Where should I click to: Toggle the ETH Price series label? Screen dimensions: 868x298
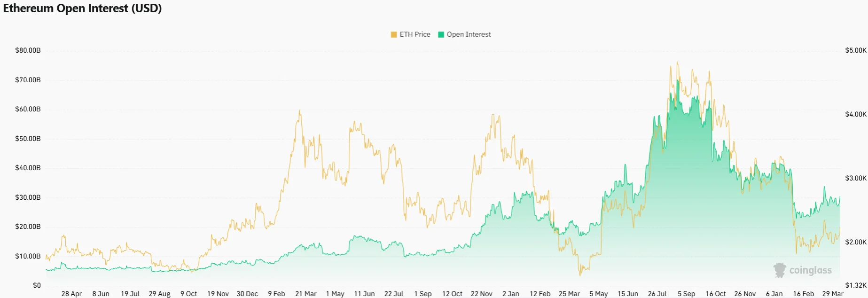415,34
